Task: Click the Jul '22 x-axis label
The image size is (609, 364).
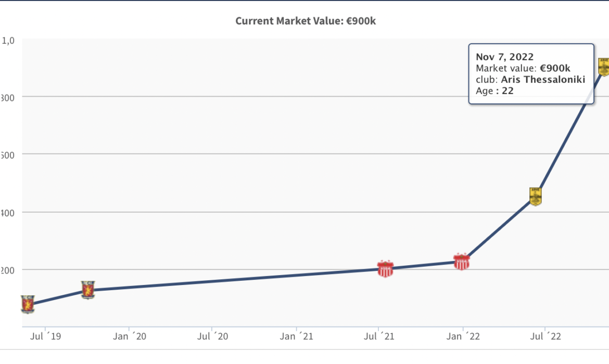Action: pyautogui.click(x=545, y=336)
